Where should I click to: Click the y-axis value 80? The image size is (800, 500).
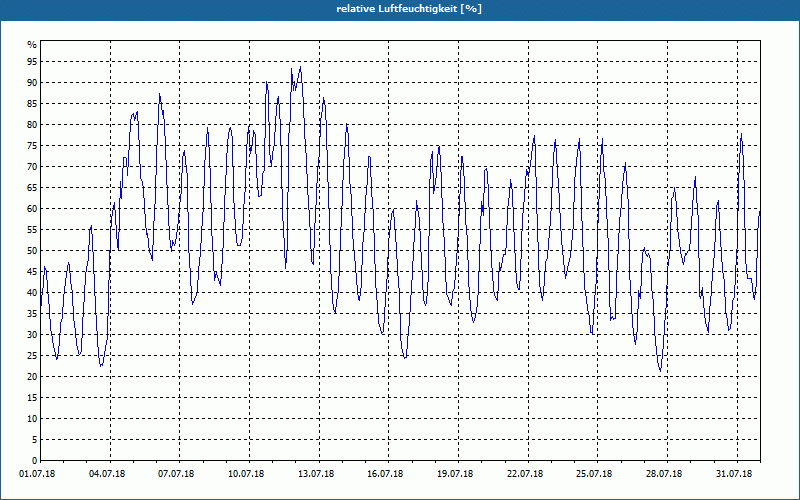point(32,124)
